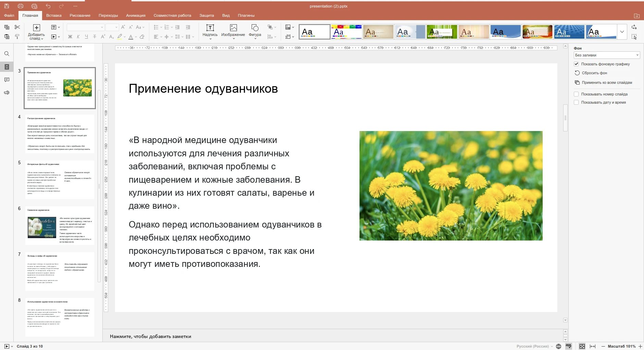Toggle subscript formatting

pos(112,37)
